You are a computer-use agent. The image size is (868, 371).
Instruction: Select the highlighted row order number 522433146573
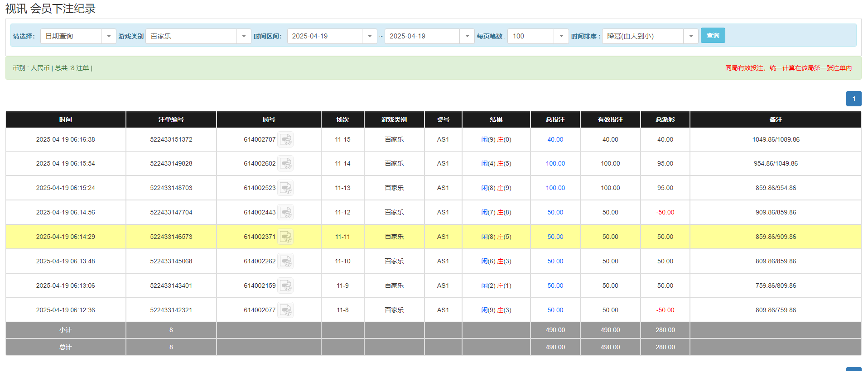171,237
